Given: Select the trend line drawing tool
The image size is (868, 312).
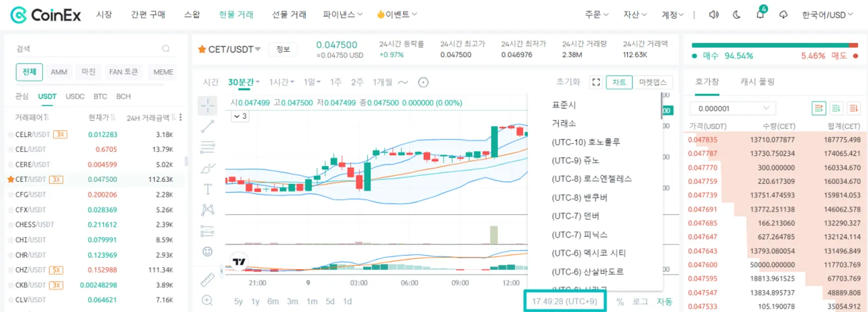Looking at the screenshot, I should click(x=207, y=127).
